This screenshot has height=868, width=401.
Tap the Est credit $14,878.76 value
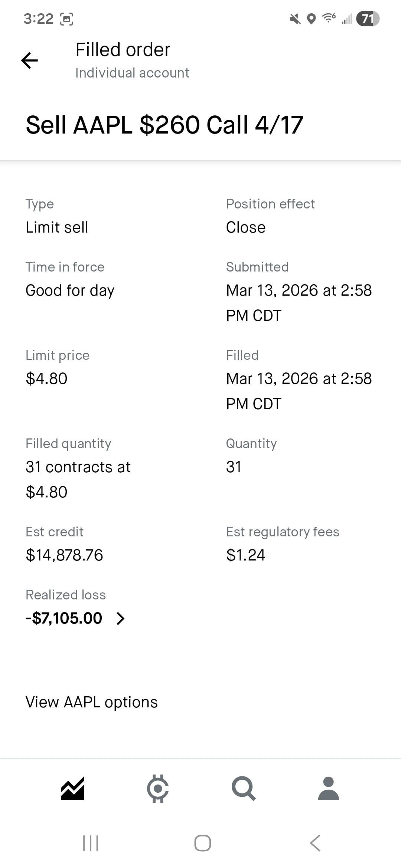(x=64, y=555)
